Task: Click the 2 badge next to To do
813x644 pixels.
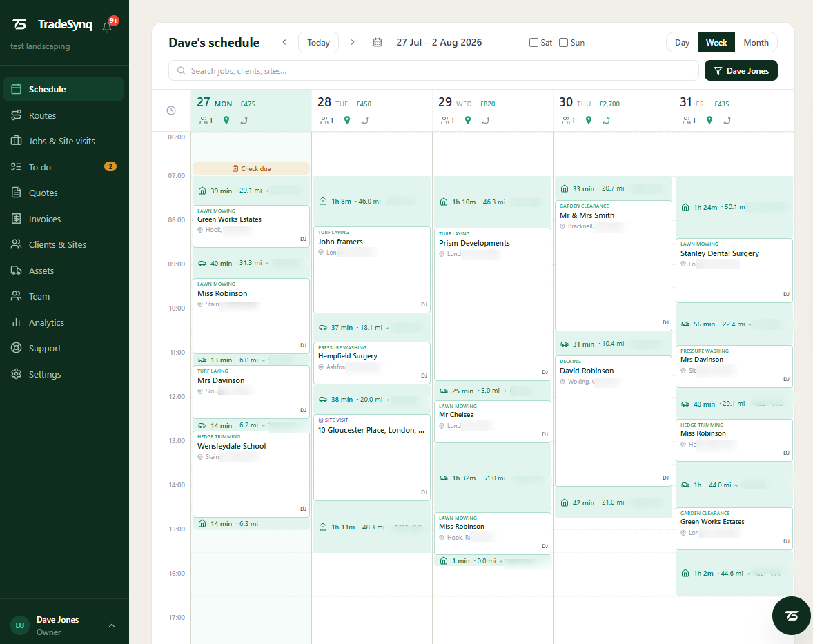Action: (x=110, y=166)
